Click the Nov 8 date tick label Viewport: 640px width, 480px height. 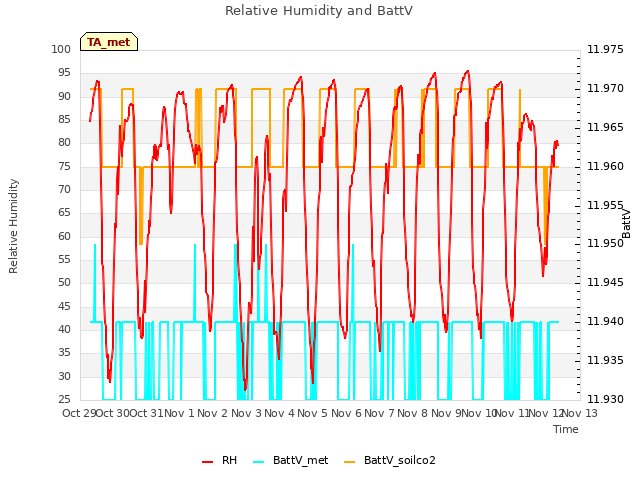412,413
